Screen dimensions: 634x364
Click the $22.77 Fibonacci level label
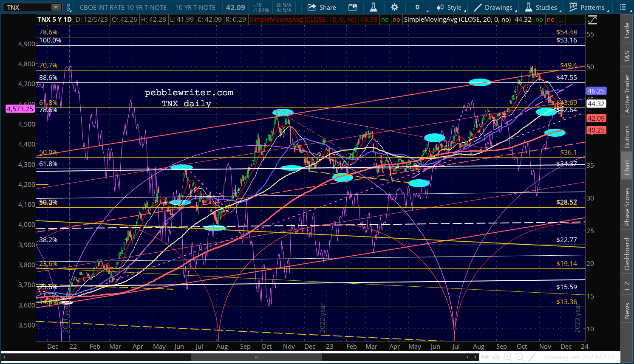[566, 240]
